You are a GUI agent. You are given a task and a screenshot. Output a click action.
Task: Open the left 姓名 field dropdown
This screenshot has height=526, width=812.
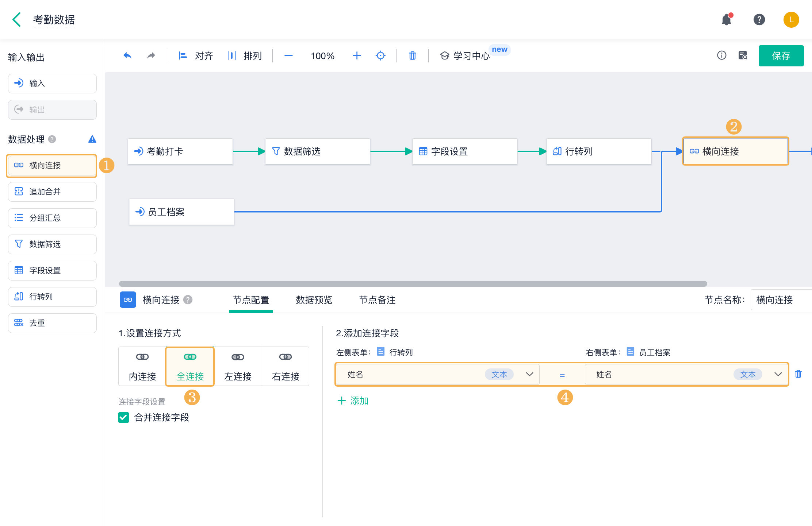click(438, 375)
